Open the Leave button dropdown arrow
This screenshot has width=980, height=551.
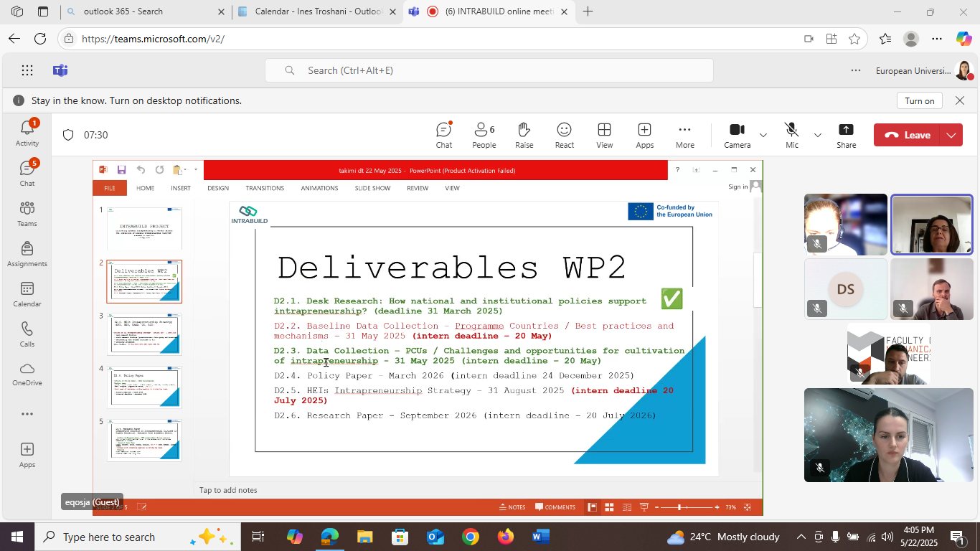pos(951,135)
